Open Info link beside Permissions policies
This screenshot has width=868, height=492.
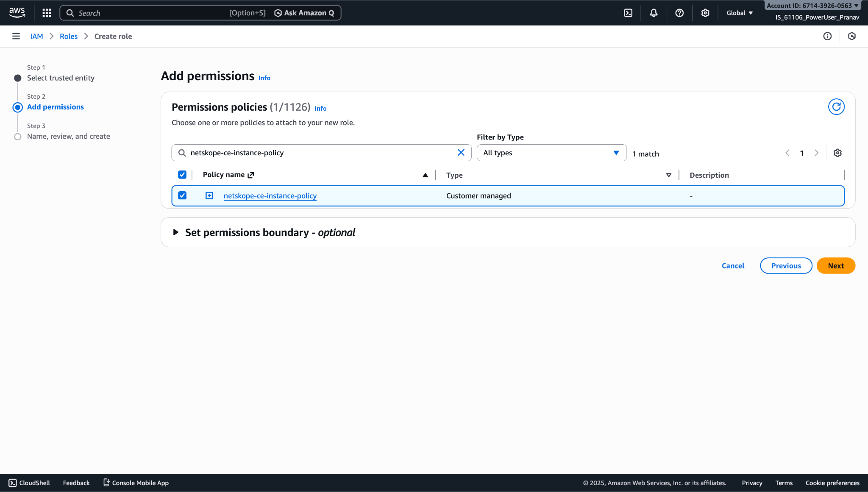[320, 109]
